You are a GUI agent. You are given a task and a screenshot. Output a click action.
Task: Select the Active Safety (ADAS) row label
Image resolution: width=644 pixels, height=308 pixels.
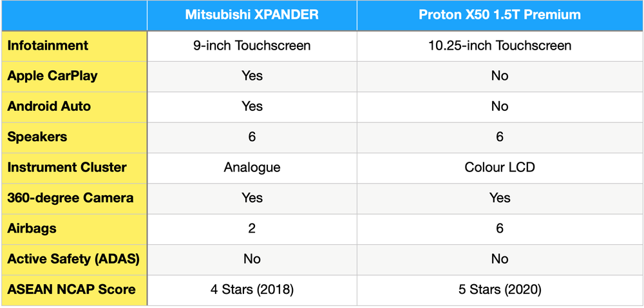click(73, 259)
